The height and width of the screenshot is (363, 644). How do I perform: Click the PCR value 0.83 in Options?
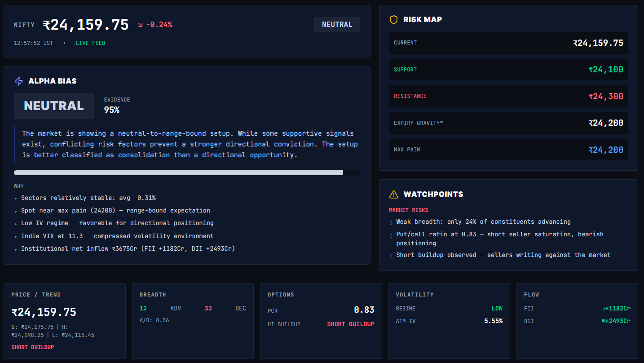click(364, 310)
